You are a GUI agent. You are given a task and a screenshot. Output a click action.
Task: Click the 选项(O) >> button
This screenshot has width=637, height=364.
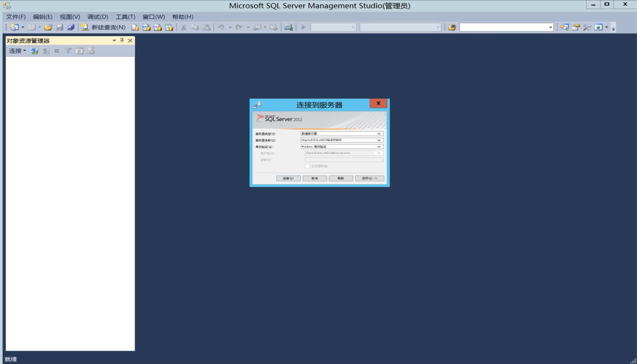pyautogui.click(x=369, y=178)
